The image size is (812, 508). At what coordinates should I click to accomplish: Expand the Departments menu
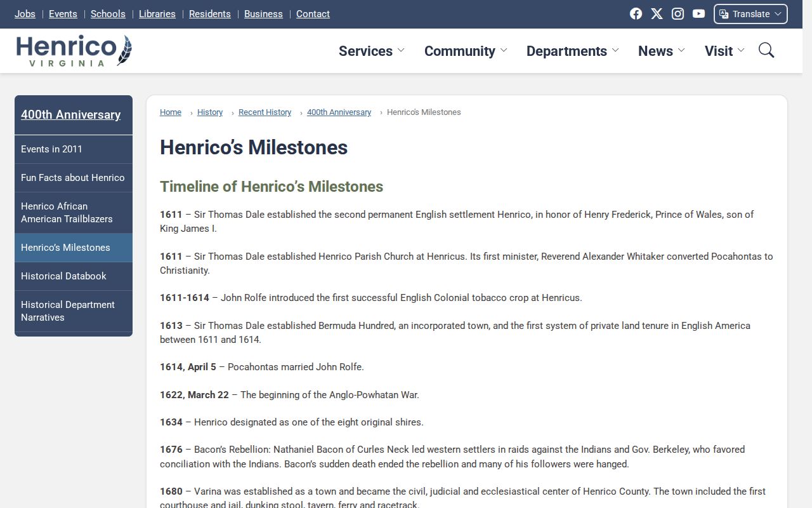pos(572,51)
